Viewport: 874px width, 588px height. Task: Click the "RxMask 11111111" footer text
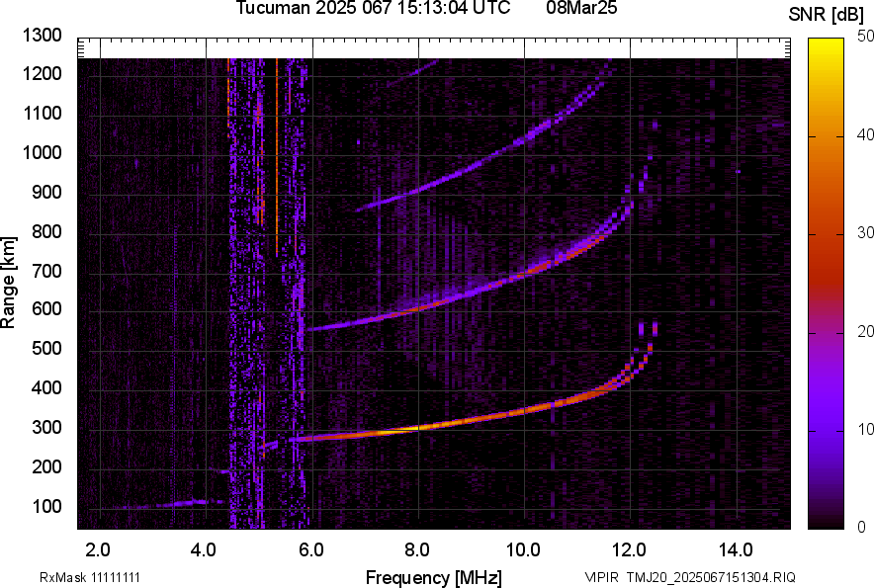[90, 577]
